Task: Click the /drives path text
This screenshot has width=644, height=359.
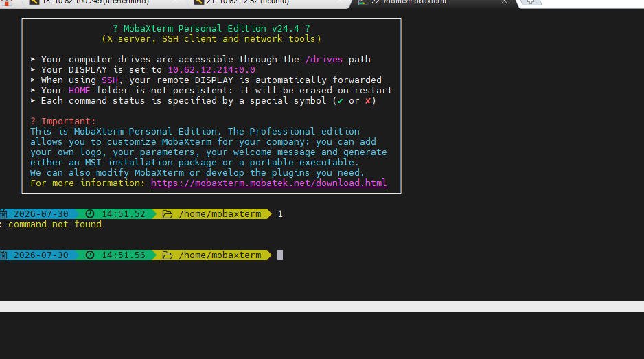Action: tap(323, 60)
